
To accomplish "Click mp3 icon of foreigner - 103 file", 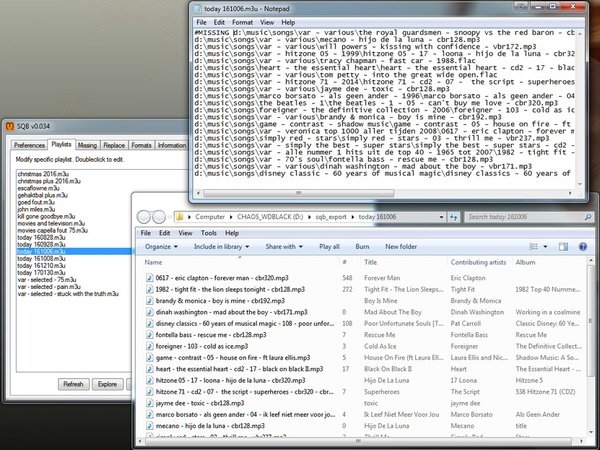I will 150,346.
